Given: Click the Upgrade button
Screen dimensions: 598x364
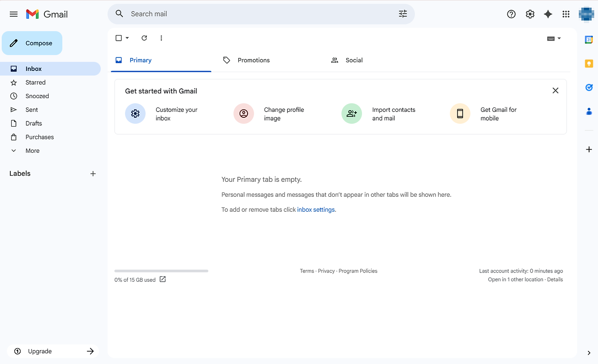Looking at the screenshot, I should click(53, 351).
